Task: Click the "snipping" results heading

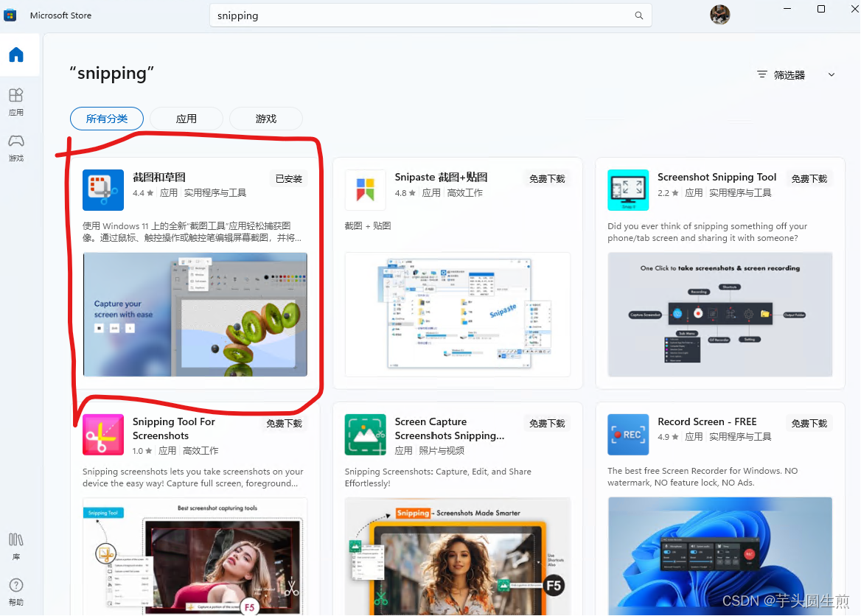Action: (111, 73)
